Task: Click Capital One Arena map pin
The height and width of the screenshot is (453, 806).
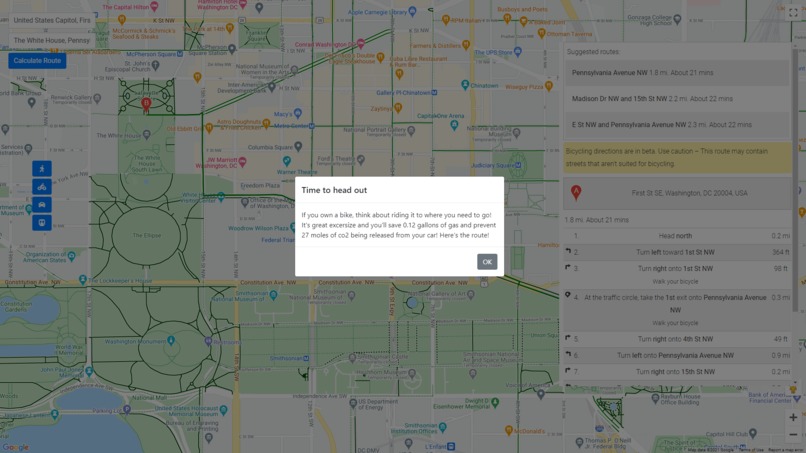Action: [454, 125]
